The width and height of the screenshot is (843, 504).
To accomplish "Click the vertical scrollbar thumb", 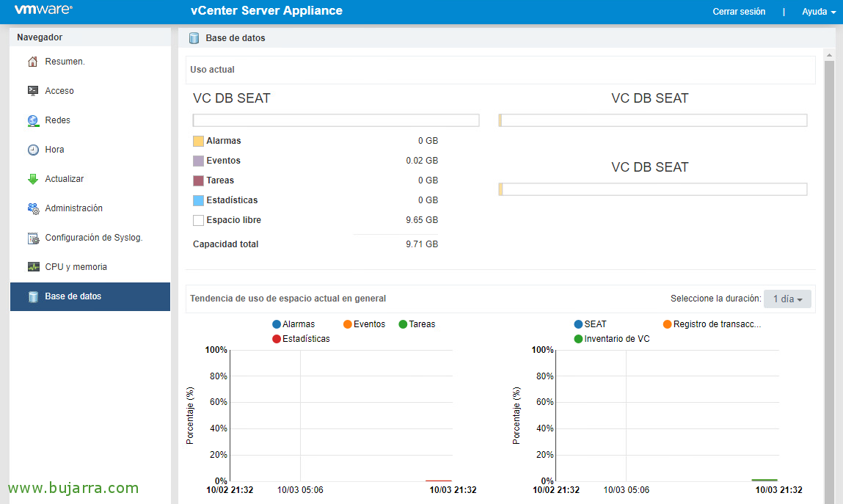I will [829, 282].
